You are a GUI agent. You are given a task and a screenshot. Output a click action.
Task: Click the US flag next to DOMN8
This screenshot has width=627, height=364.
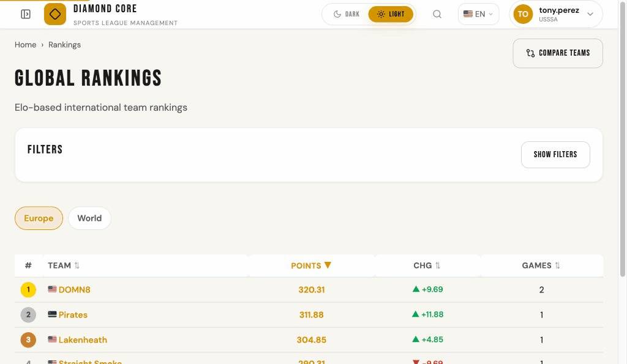click(x=52, y=289)
